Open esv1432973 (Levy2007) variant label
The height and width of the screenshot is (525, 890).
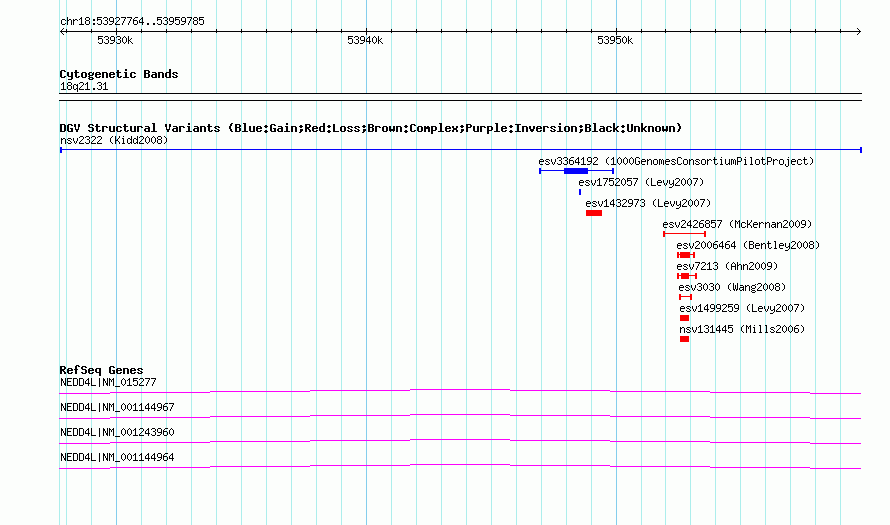click(648, 203)
